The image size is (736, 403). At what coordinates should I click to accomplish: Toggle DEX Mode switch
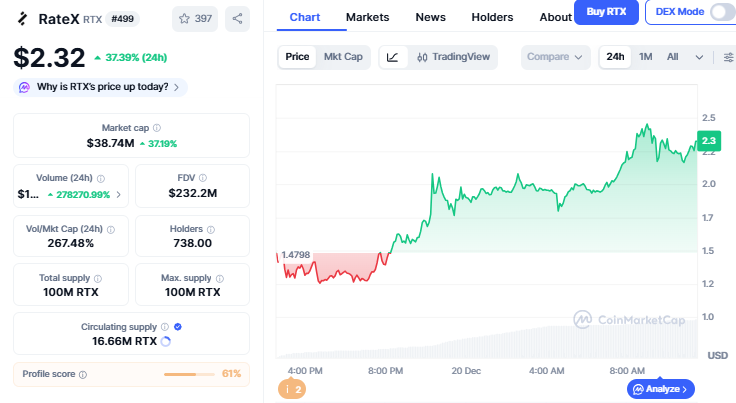point(721,12)
